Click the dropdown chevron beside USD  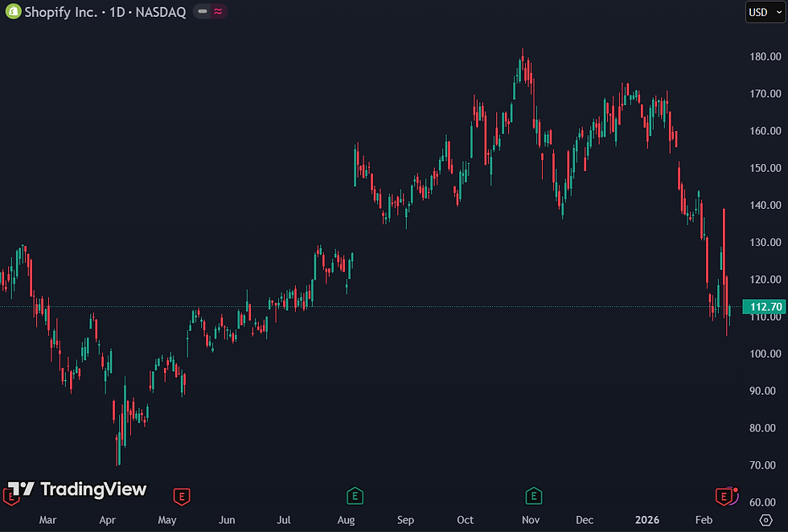point(778,12)
